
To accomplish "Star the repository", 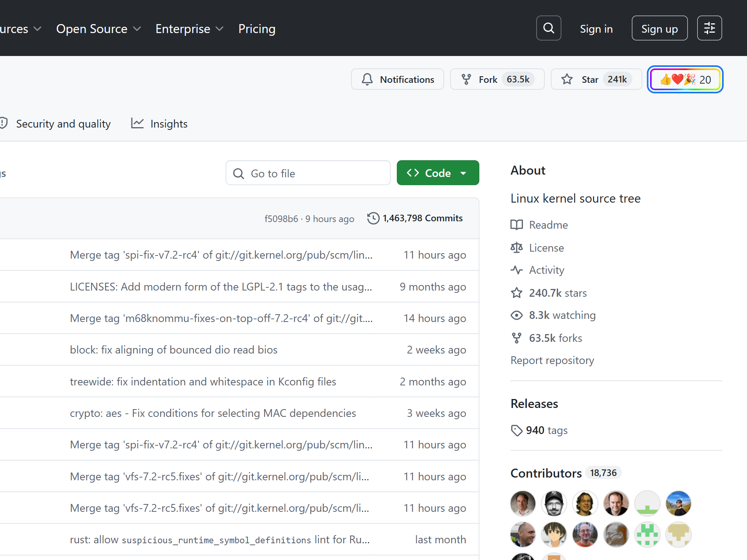I will tap(596, 79).
